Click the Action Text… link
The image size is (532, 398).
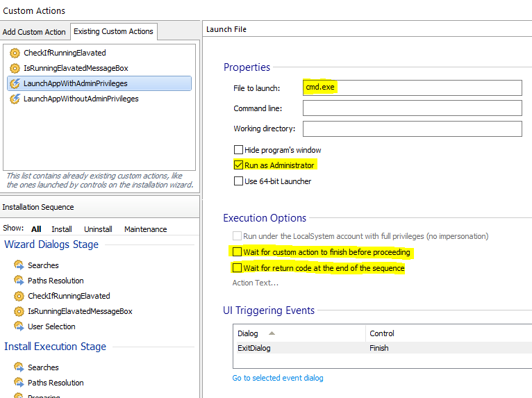pos(255,283)
